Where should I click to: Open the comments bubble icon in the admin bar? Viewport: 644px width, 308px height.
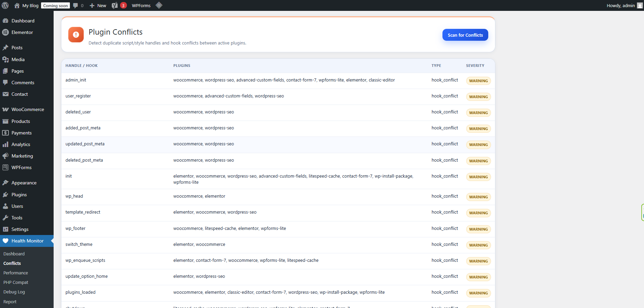click(75, 5)
